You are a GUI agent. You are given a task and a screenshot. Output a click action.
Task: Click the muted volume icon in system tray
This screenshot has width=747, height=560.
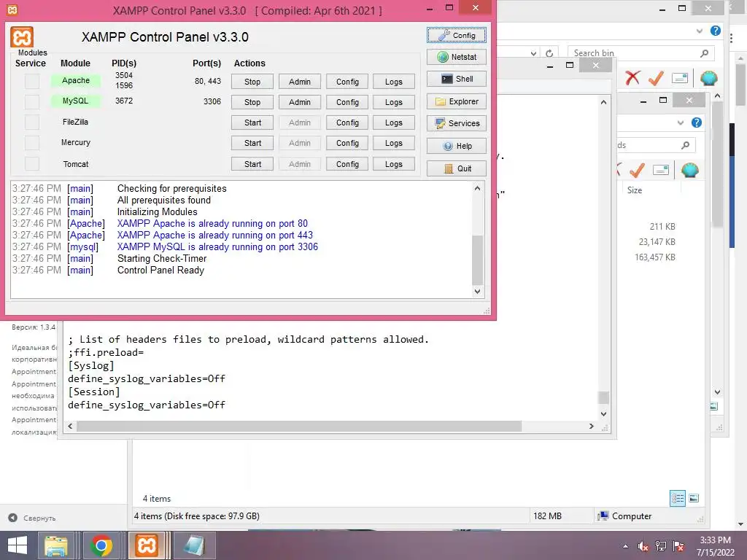coord(643,546)
